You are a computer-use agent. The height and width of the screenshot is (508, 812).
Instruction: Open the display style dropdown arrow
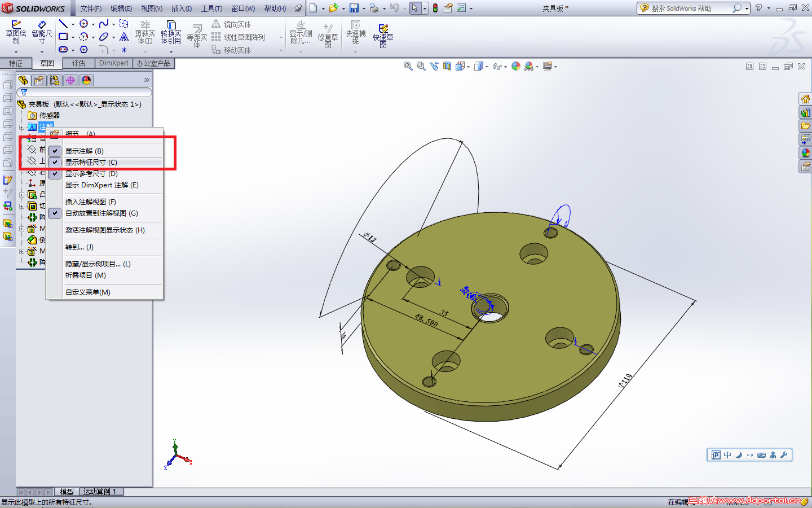(x=487, y=67)
